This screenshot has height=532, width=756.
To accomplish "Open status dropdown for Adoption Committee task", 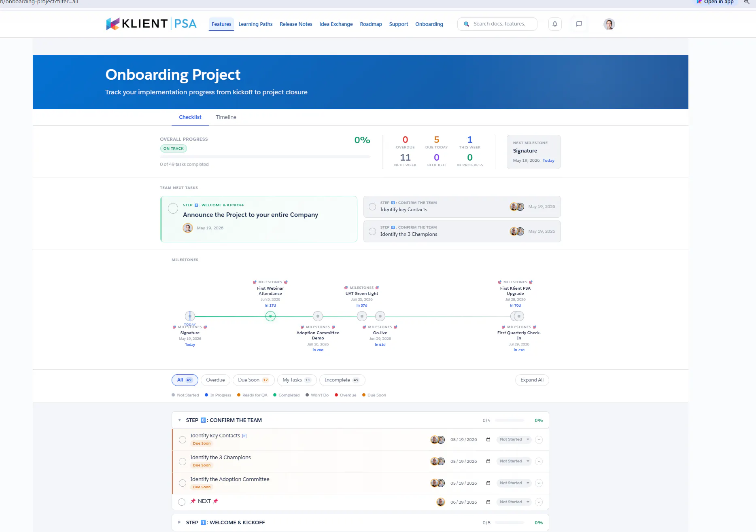I will pyautogui.click(x=514, y=483).
